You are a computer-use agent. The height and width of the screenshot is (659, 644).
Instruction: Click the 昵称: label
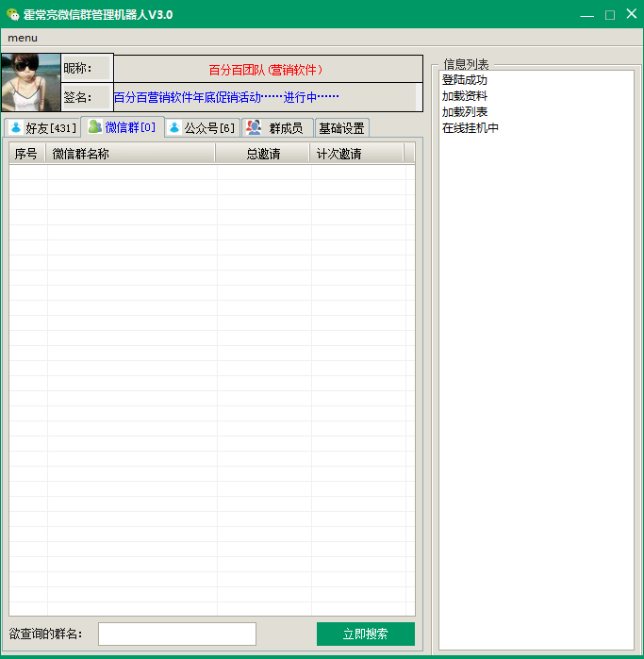77,68
